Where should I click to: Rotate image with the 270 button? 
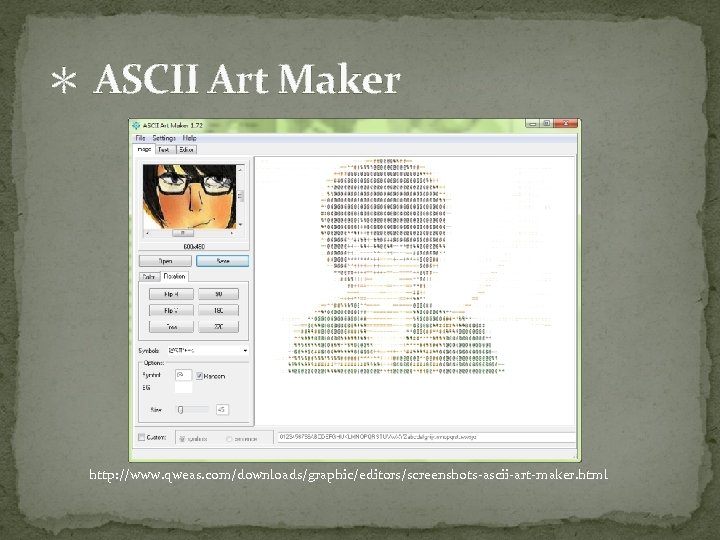pos(219,326)
